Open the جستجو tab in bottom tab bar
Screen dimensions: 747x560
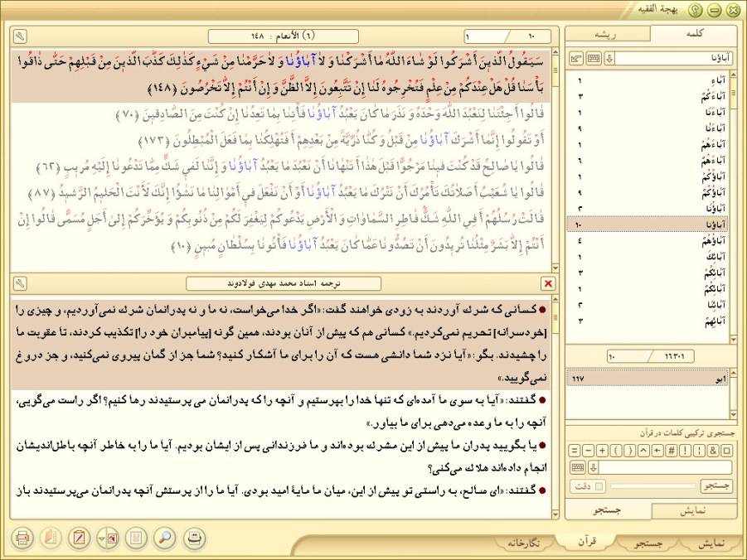(x=649, y=543)
